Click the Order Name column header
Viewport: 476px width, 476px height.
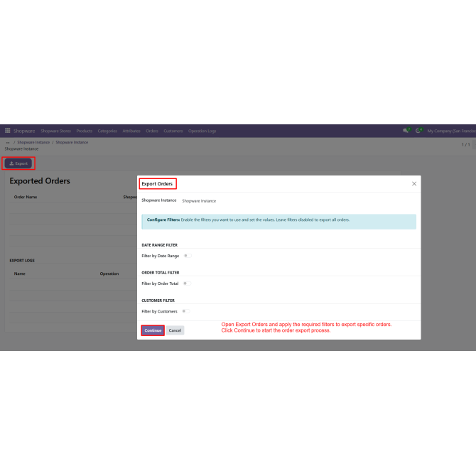click(26, 197)
